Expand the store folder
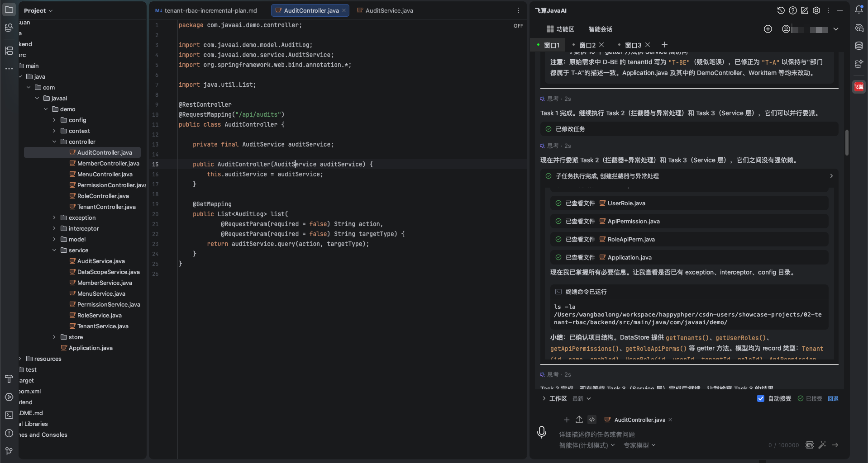This screenshot has width=868, height=463. point(54,337)
